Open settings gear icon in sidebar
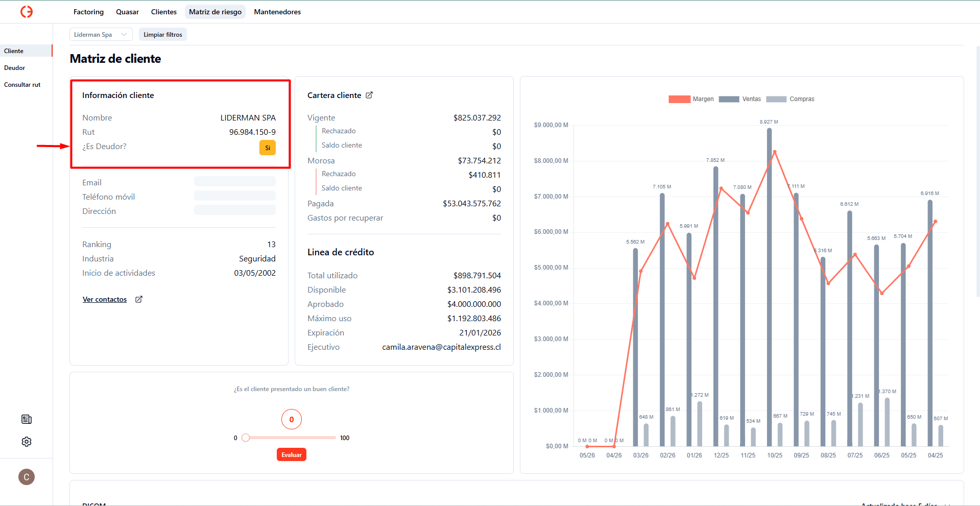The height and width of the screenshot is (506, 980). click(27, 442)
